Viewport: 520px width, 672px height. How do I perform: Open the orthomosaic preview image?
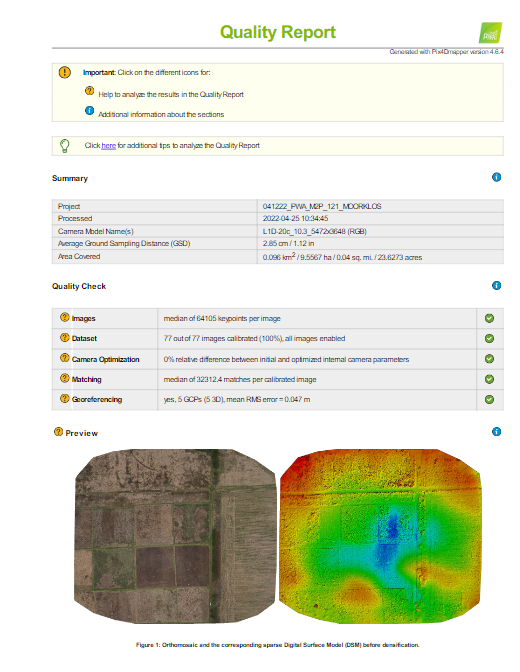175,536
